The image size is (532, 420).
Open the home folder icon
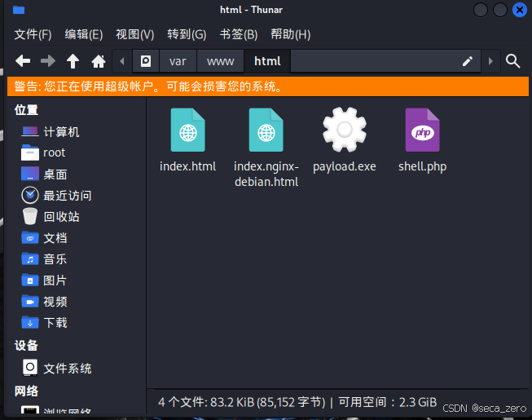(99, 61)
